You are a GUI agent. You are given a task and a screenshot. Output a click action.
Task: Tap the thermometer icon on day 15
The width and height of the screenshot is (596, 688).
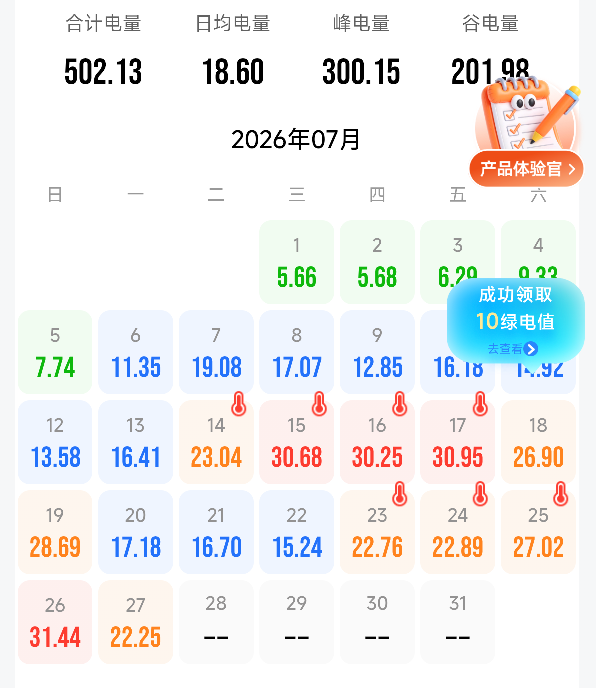319,404
